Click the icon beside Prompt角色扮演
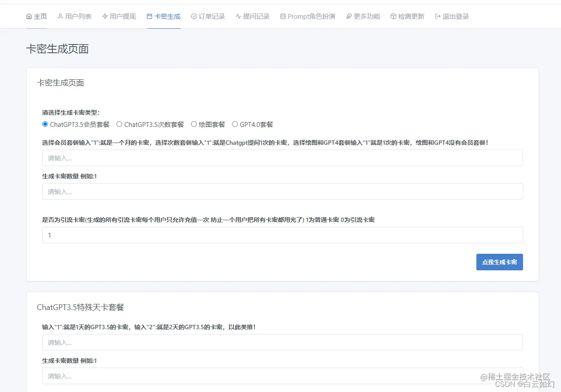 (x=283, y=16)
